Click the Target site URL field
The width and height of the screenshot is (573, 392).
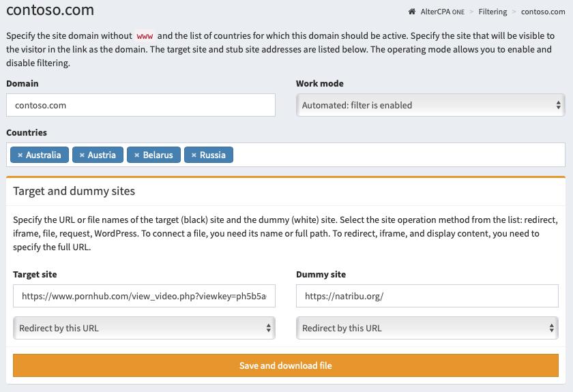pyautogui.click(x=144, y=297)
